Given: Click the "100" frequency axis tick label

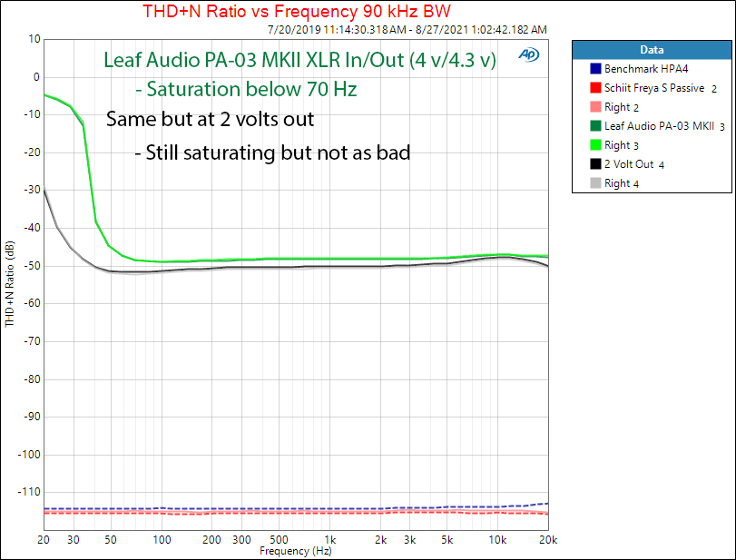Looking at the screenshot, I should click(162, 540).
